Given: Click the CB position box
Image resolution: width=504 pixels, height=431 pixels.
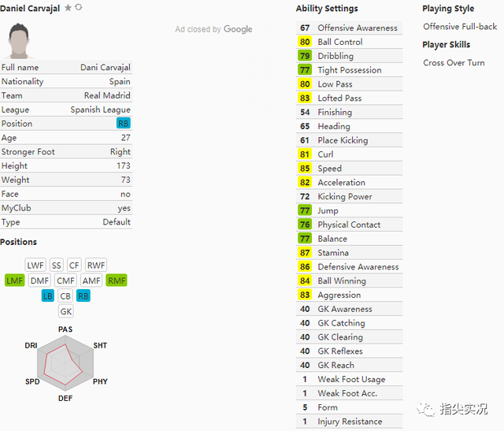Looking at the screenshot, I should click(x=65, y=296).
